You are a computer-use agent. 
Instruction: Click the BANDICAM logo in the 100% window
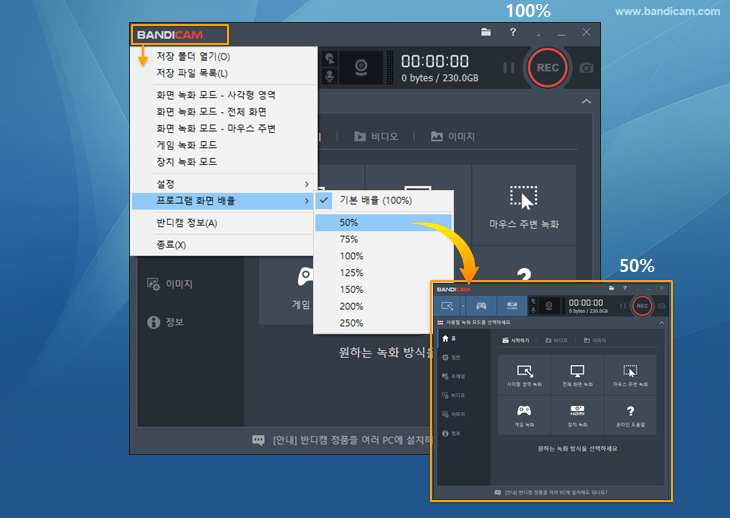pyautogui.click(x=170, y=35)
